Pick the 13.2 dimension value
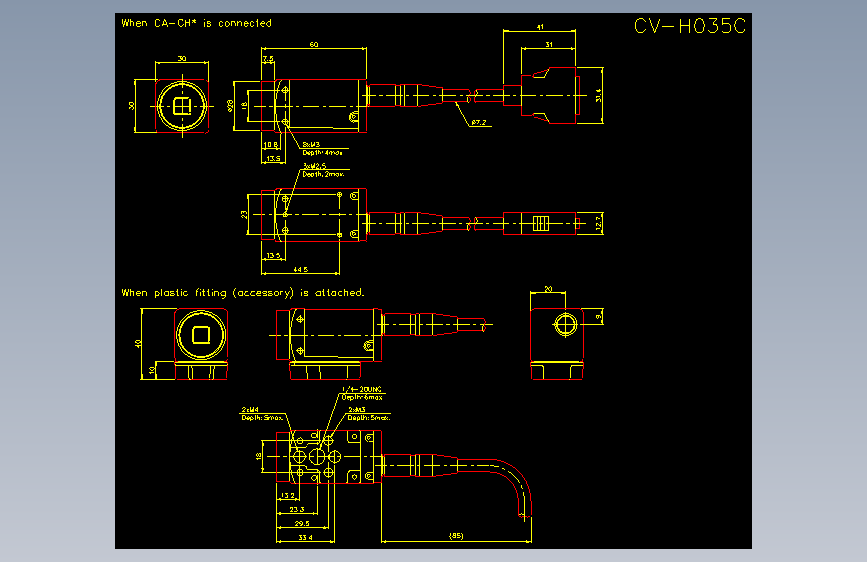 (x=288, y=496)
